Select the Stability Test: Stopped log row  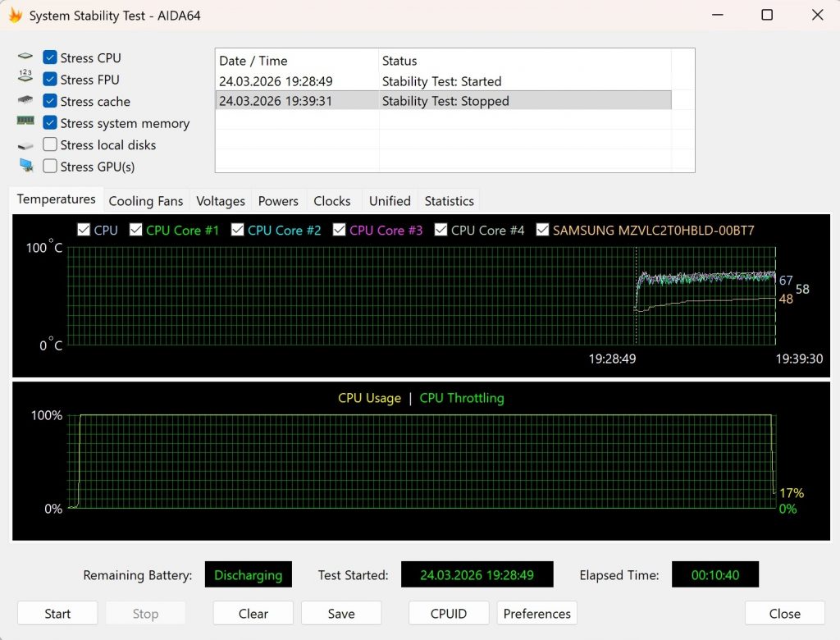point(443,101)
